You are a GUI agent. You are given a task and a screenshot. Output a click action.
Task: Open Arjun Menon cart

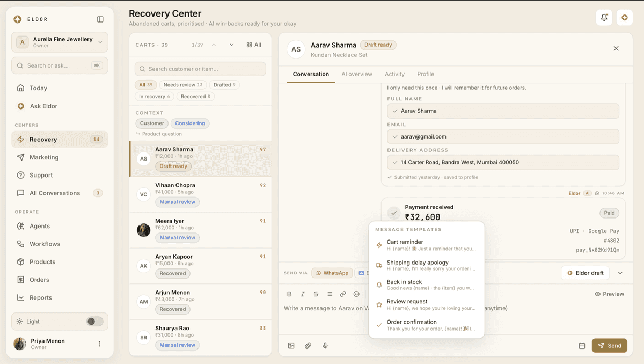pos(201,302)
